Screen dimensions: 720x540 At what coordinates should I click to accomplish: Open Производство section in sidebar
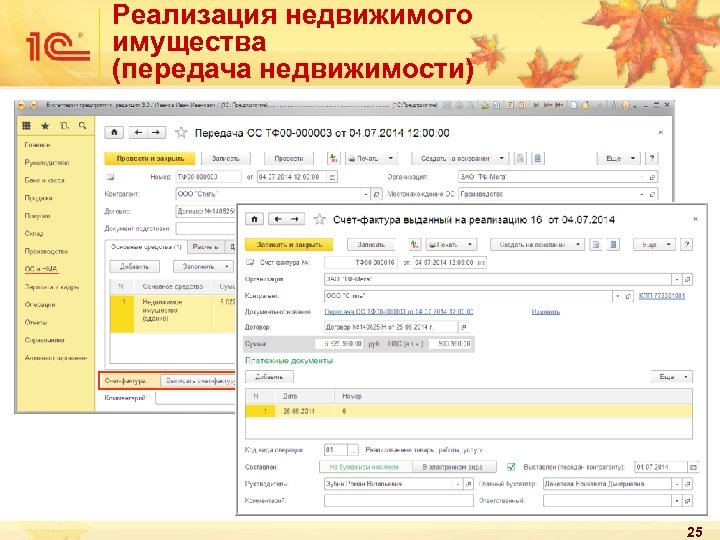pos(46,251)
